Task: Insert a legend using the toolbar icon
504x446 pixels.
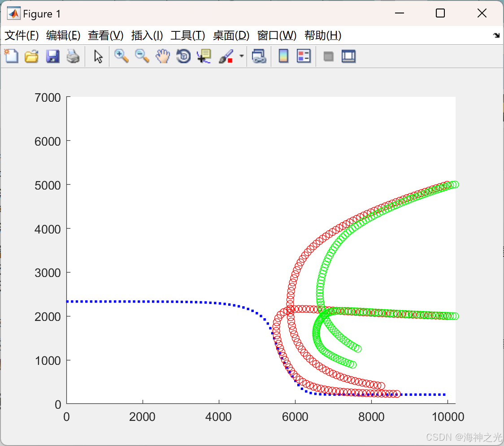Action: [304, 56]
